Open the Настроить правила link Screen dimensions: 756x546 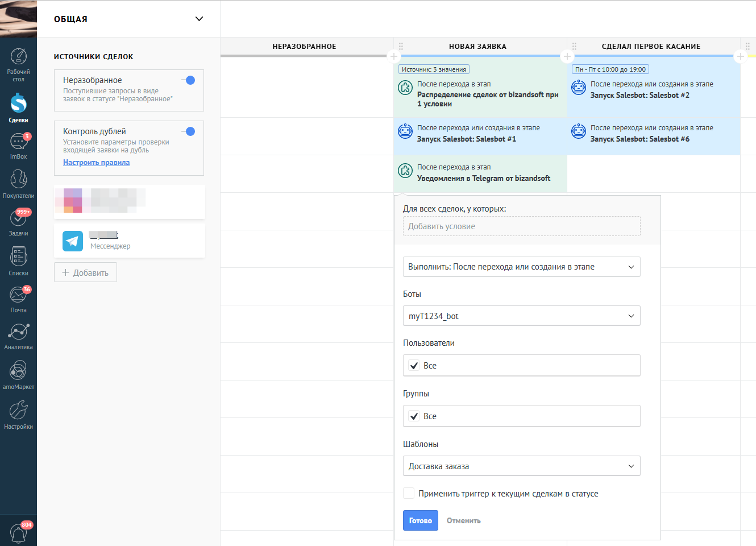tap(96, 163)
